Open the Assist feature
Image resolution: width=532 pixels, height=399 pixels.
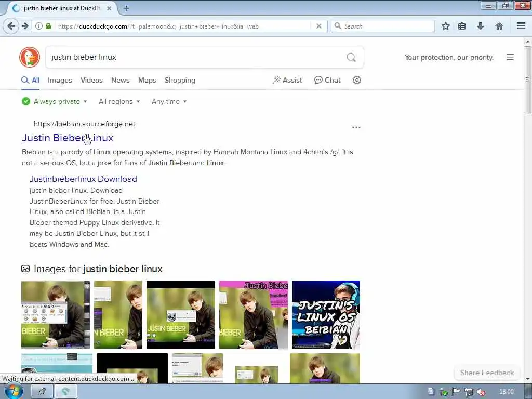(x=287, y=80)
